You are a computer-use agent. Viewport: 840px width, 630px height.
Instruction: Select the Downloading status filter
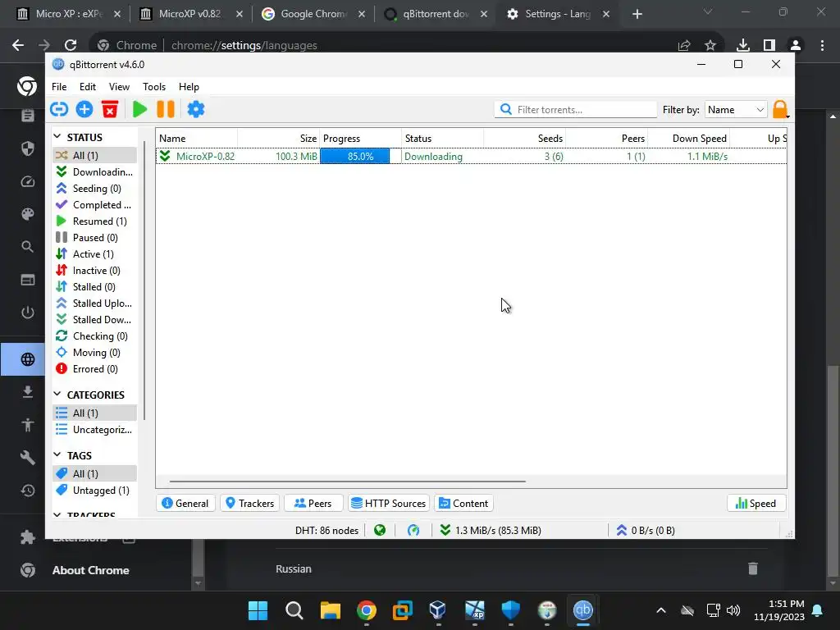coord(95,172)
